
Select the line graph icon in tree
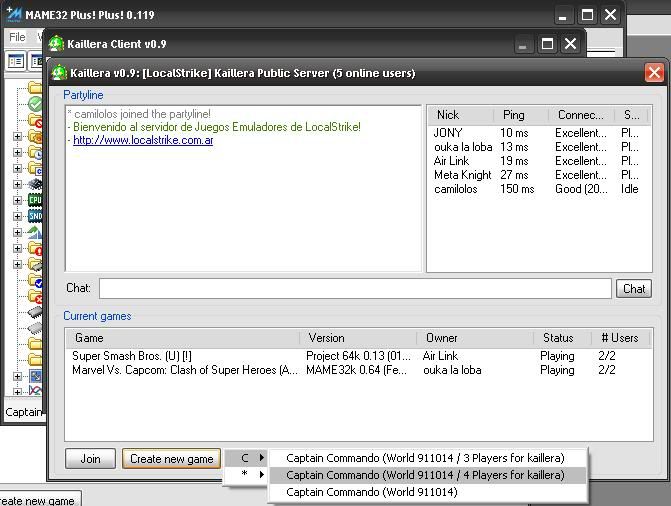pyautogui.click(x=36, y=390)
